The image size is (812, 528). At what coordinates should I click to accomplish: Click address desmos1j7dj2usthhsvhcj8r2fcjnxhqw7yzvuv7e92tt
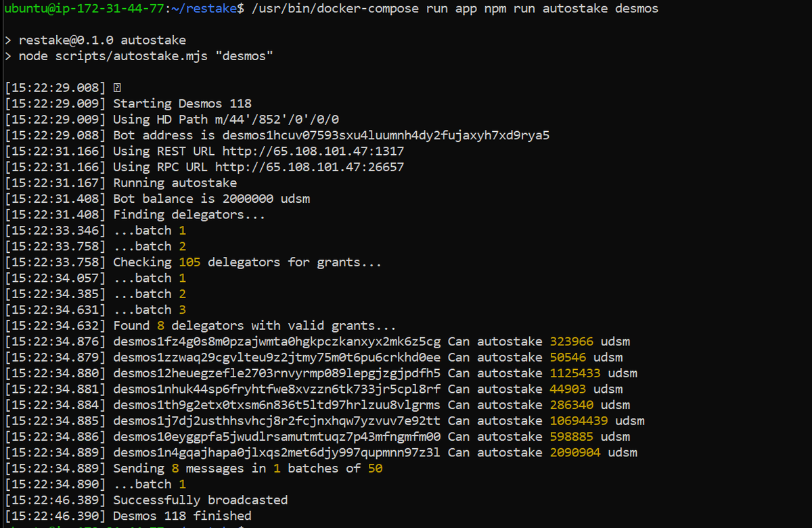277,421
